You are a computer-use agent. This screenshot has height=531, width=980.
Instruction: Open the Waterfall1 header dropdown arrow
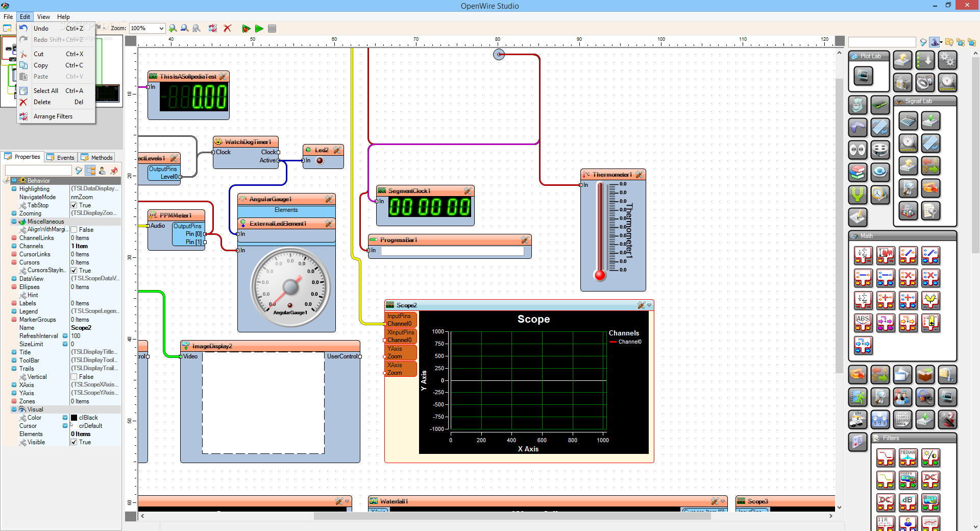coord(723,501)
